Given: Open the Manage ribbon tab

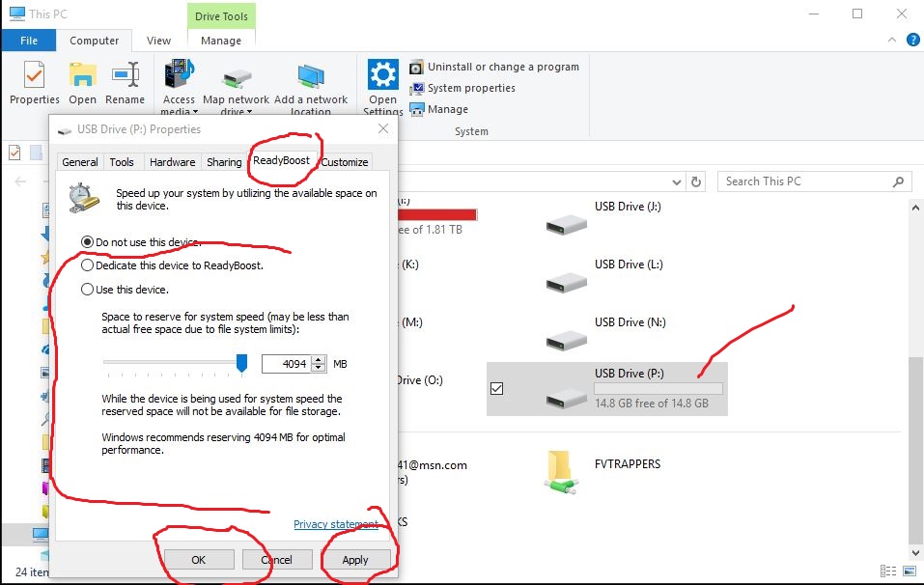Looking at the screenshot, I should pyautogui.click(x=221, y=41).
